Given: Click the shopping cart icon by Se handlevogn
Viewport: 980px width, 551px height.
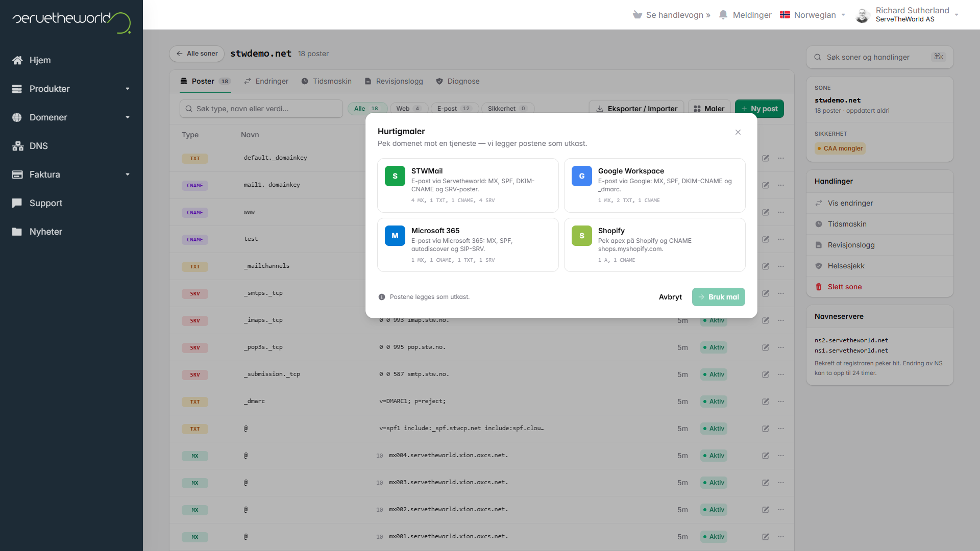Looking at the screenshot, I should point(637,15).
